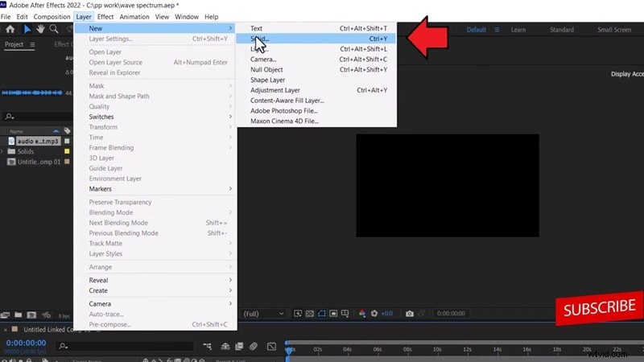Toggle the hide shy layers icon
This screenshot has width=644, height=362.
click(x=225, y=347)
